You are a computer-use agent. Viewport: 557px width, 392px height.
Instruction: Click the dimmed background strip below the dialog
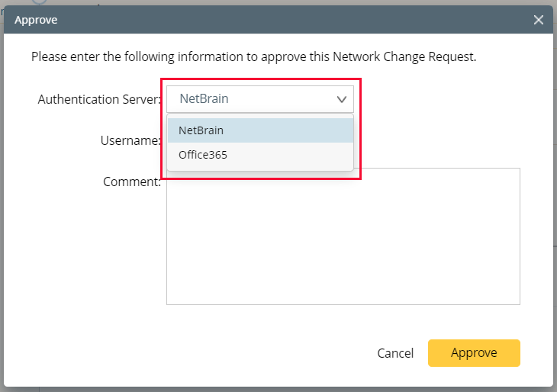pyautogui.click(x=278, y=388)
